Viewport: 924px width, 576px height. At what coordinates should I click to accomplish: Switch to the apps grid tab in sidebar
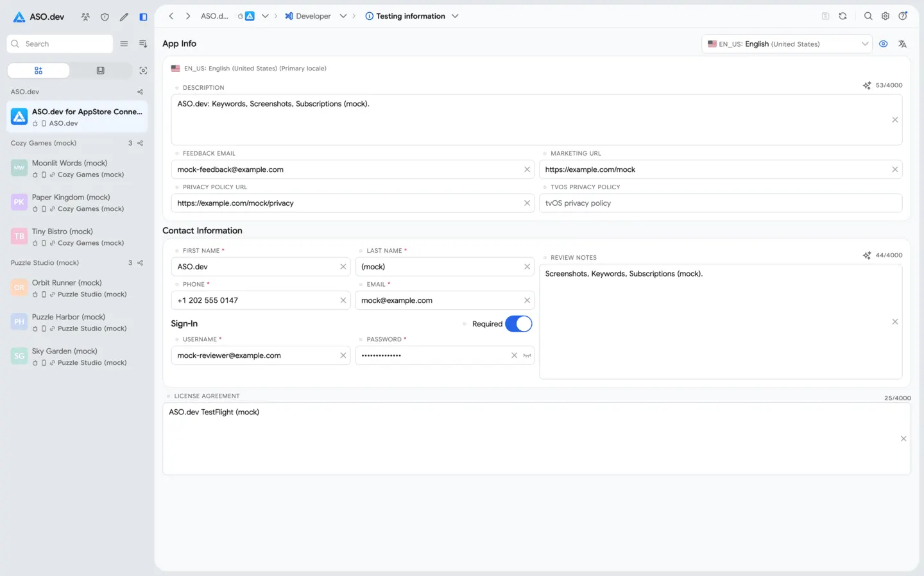point(38,71)
